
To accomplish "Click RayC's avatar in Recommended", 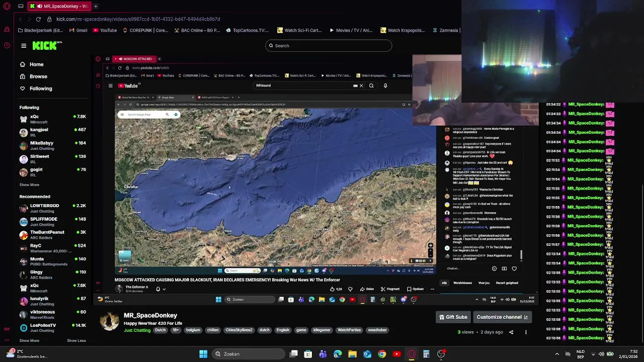I will pyautogui.click(x=24, y=248).
